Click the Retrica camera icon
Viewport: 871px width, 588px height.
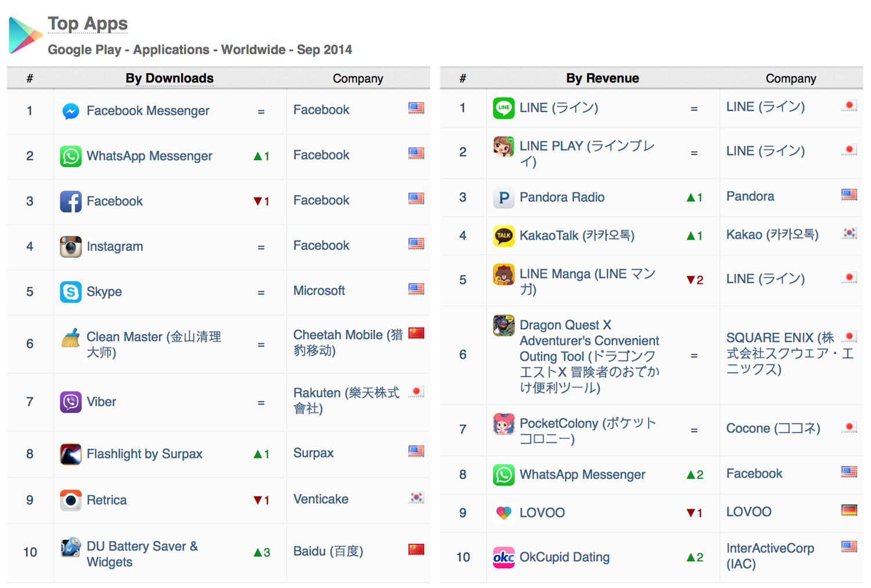pyautogui.click(x=71, y=500)
